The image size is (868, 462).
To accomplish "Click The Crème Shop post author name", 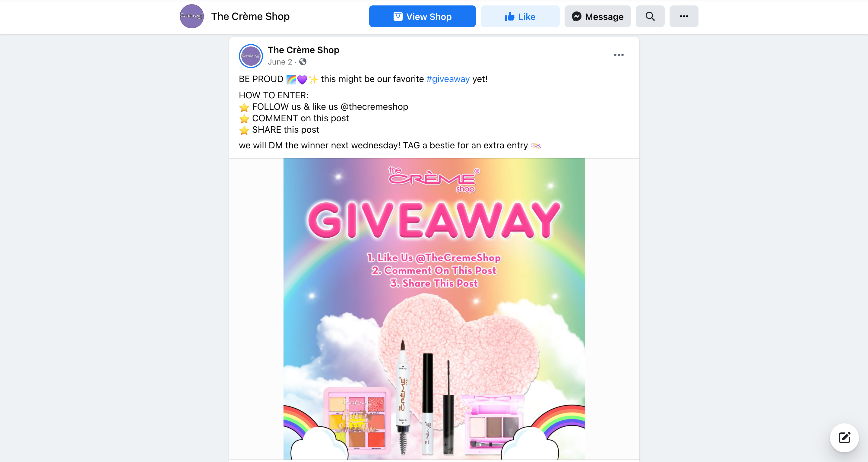I will (x=303, y=50).
